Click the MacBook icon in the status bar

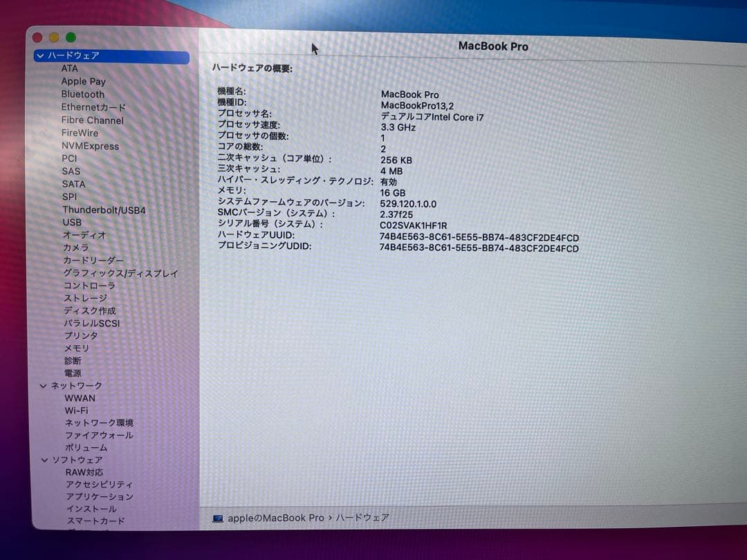(x=220, y=518)
